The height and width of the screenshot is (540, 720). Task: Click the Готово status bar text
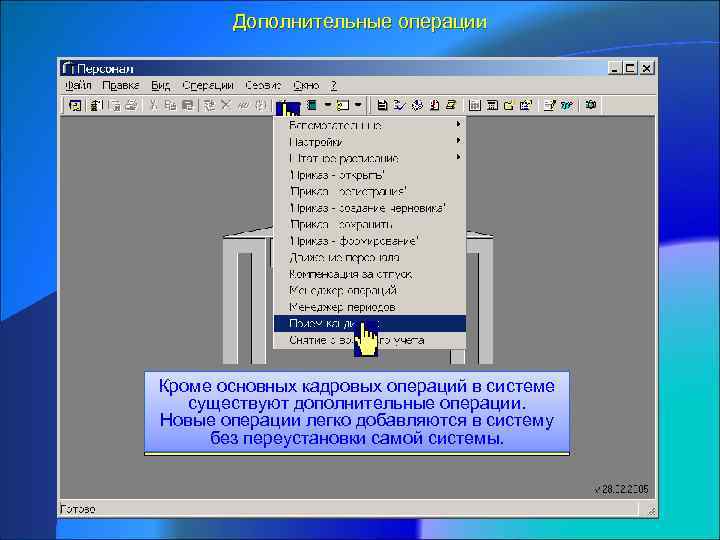click(78, 509)
